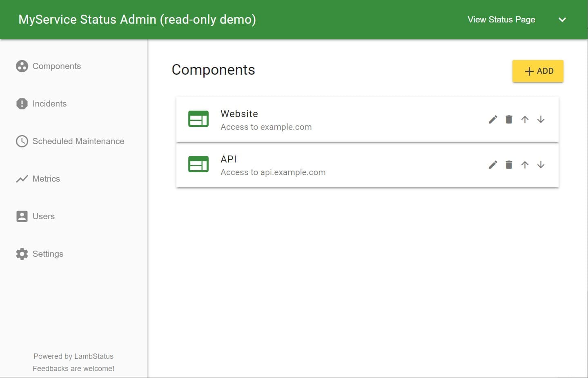588x378 pixels.
Task: Switch to the Incidents section
Action: click(x=49, y=103)
